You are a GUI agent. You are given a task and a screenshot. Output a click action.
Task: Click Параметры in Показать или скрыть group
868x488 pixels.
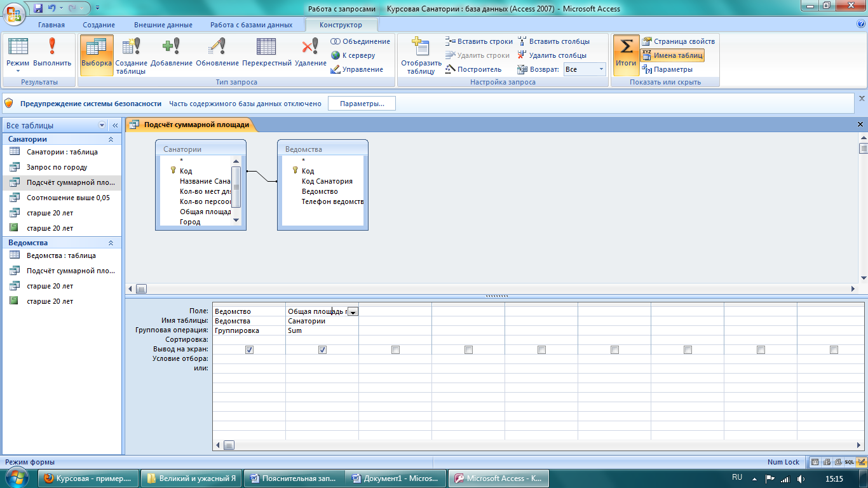(x=667, y=69)
